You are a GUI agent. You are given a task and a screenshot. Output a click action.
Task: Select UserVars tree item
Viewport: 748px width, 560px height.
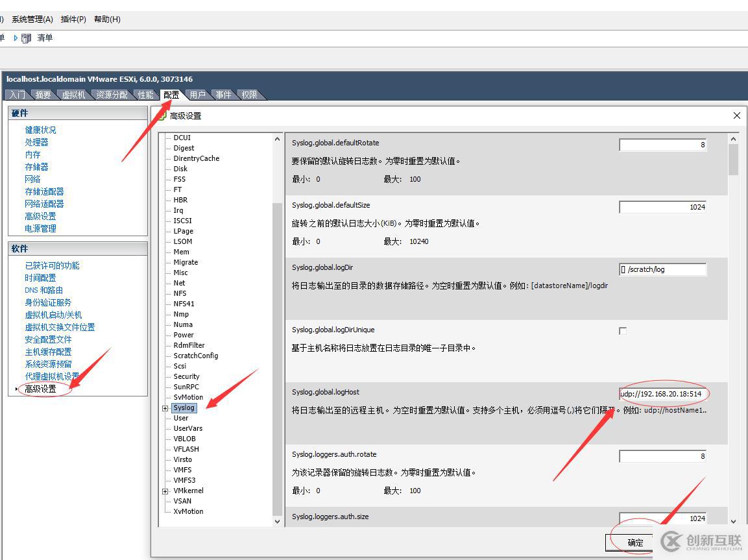188,428
